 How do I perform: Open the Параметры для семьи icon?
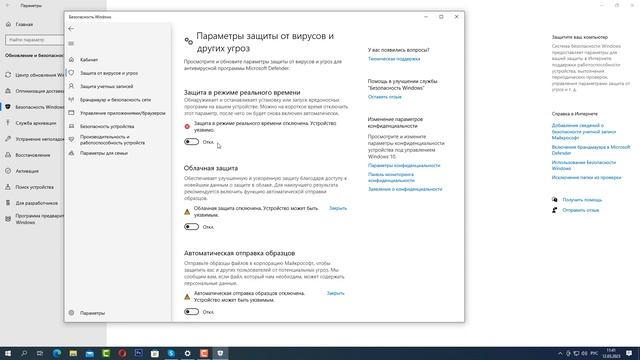71,153
